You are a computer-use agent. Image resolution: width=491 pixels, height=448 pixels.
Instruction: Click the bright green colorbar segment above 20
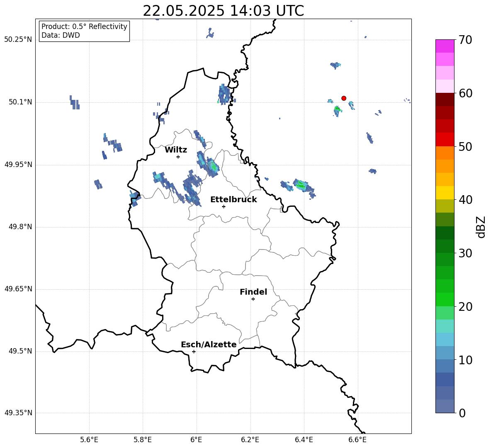pyautogui.click(x=445, y=299)
